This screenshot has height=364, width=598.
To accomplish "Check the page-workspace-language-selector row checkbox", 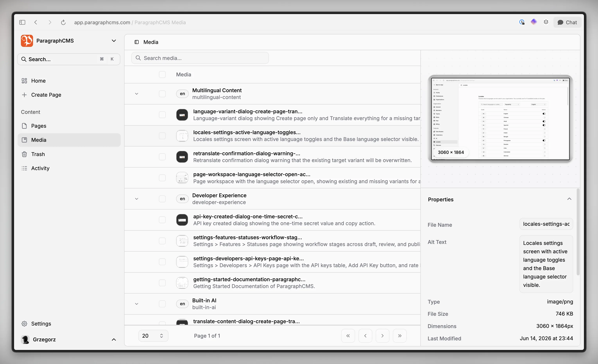I will (x=162, y=178).
